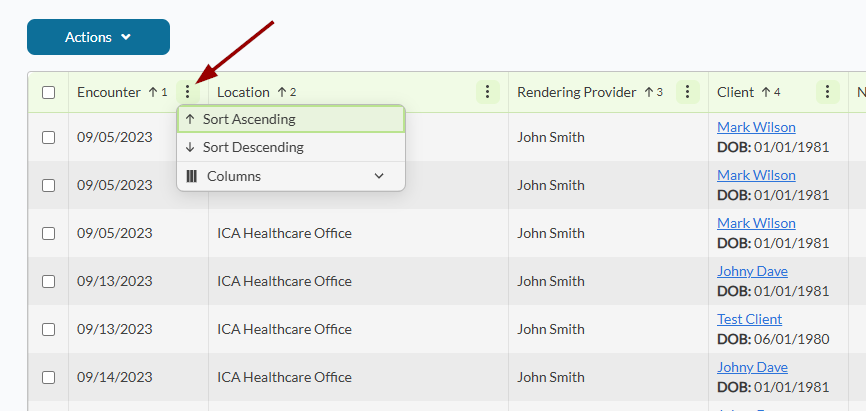Screen dimensions: 866x411
Task: Select the first 09/13/2023 row checkbox
Action: [x=48, y=281]
